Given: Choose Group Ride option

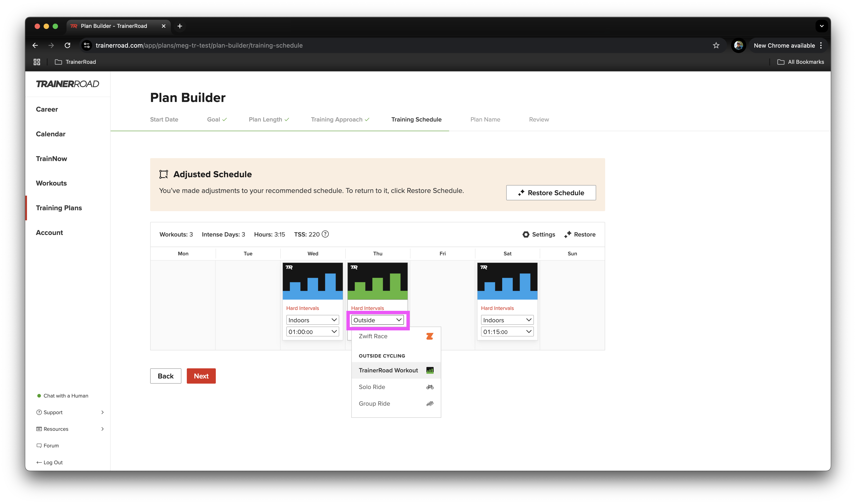Looking at the screenshot, I should tap(396, 403).
